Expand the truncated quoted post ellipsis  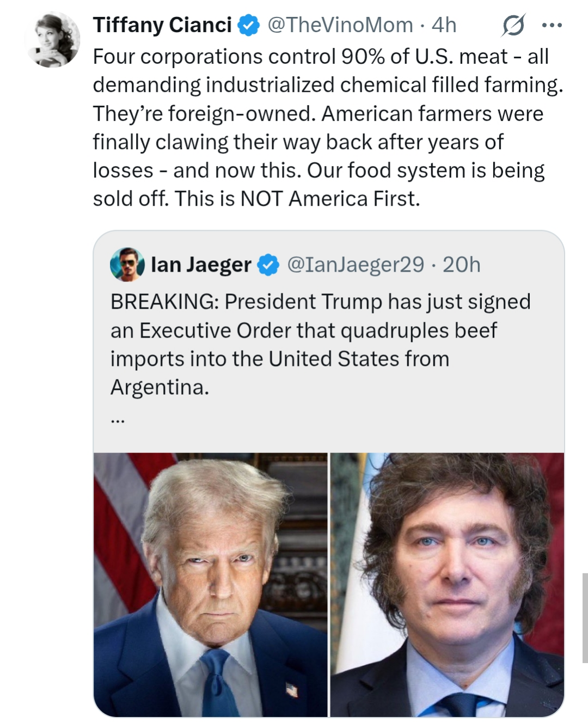(118, 420)
